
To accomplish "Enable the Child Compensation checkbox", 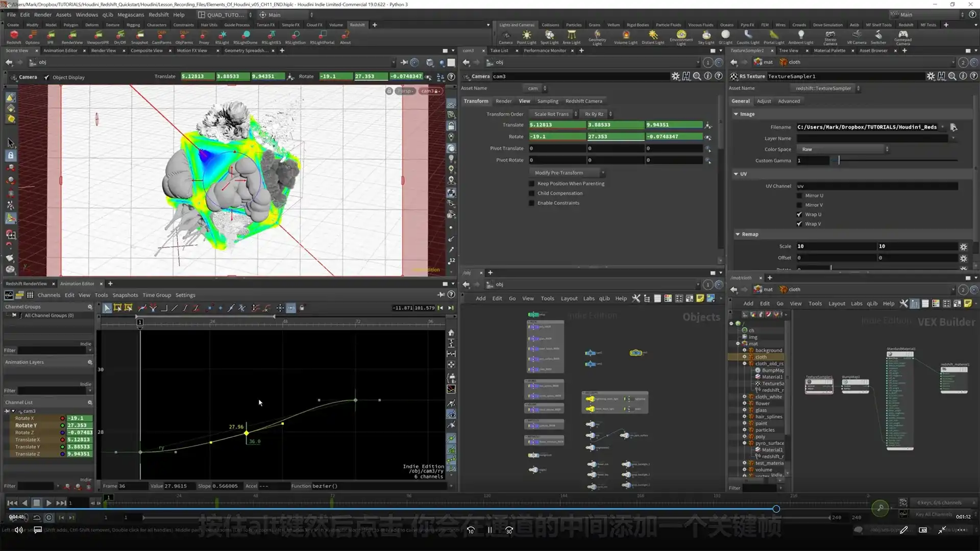I will (x=531, y=193).
